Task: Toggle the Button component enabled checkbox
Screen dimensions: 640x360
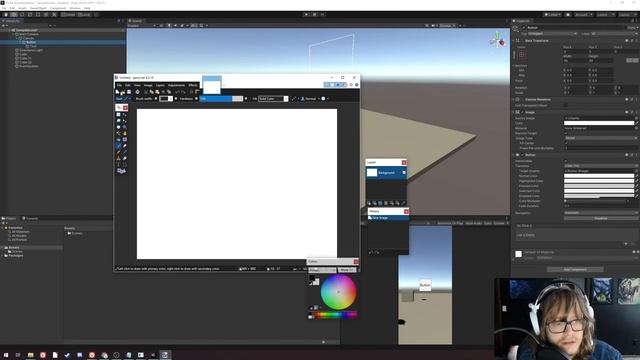Action: 522,155
